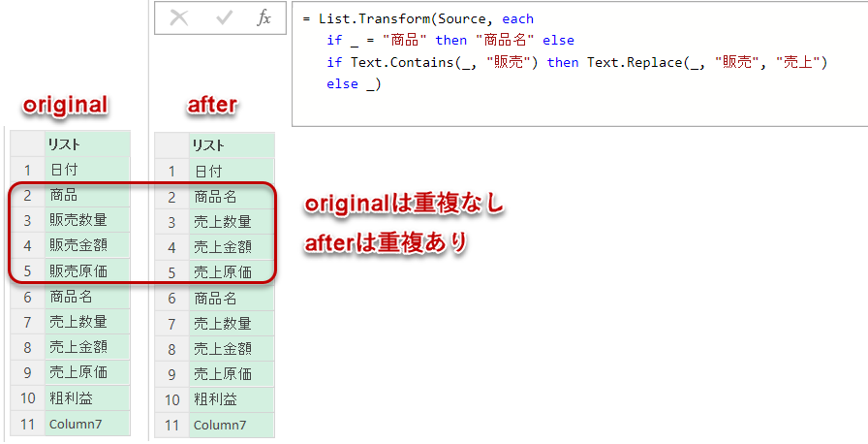The width and height of the screenshot is (868, 444).
Task: Select 日付 in the original list
Action: coord(87,170)
